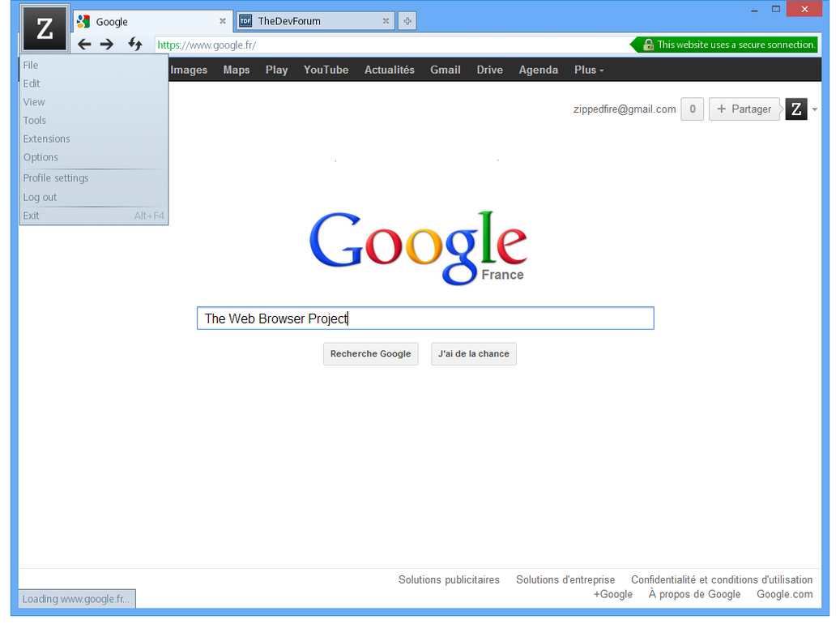Select Profile settings in menu
The height and width of the screenshot is (624, 840).
click(94, 178)
